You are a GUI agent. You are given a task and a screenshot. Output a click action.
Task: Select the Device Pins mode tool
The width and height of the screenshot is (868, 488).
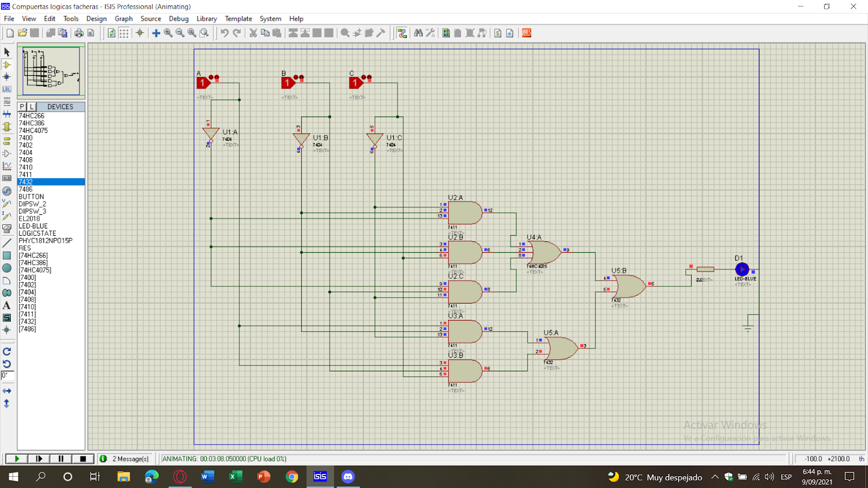tap(7, 153)
